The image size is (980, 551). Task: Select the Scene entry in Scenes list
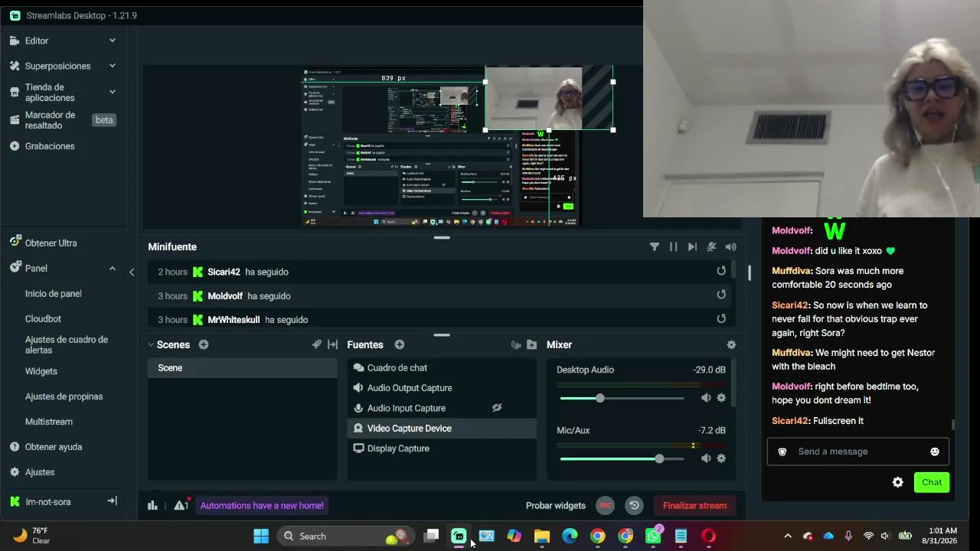243,368
